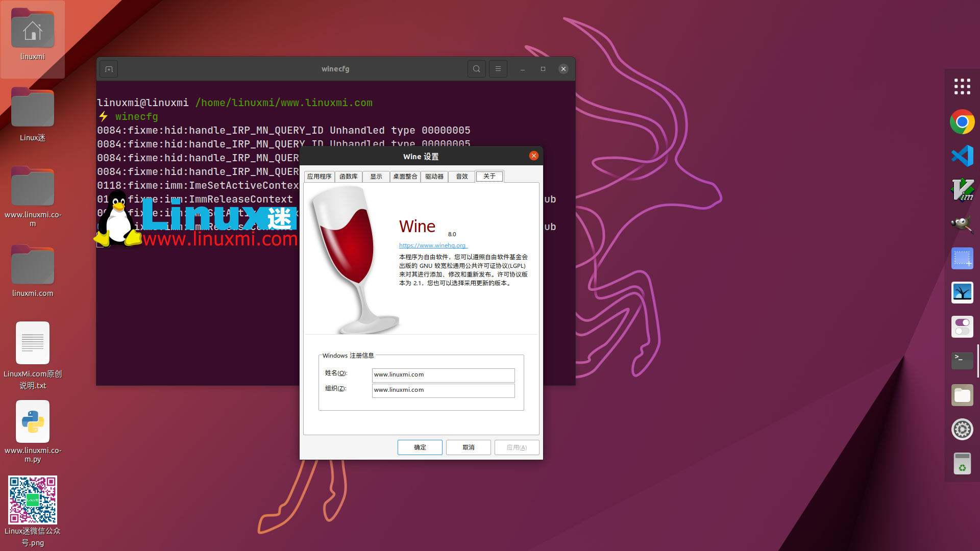980x551 pixels.
Task: Select the 关于 tab
Action: pos(489,176)
